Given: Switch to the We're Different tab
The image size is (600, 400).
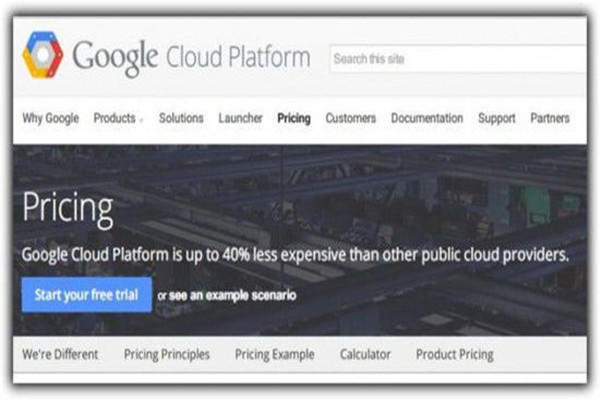Looking at the screenshot, I should coord(60,354).
